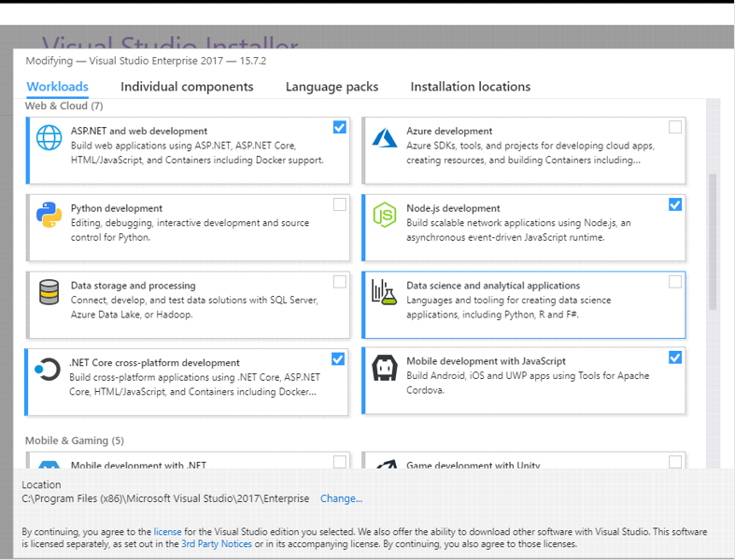Enable the Python development workload checkbox
This screenshot has height=560, width=735.
point(339,204)
